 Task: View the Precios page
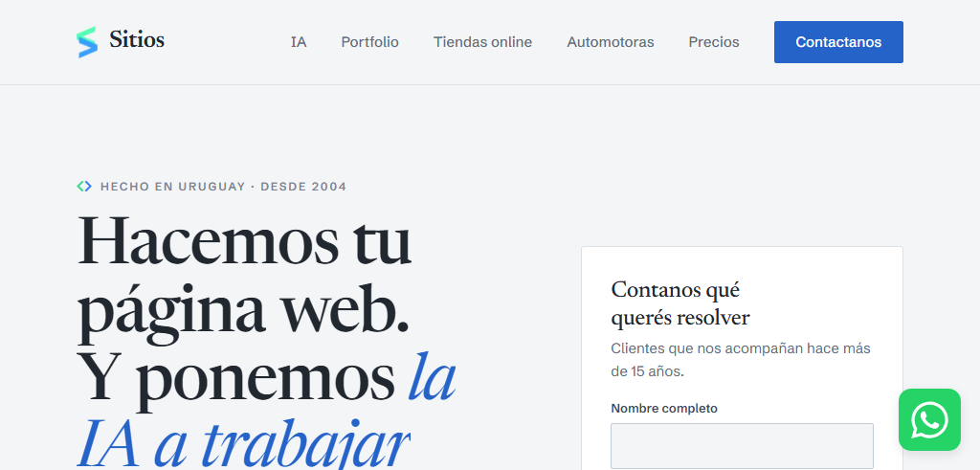point(714,42)
